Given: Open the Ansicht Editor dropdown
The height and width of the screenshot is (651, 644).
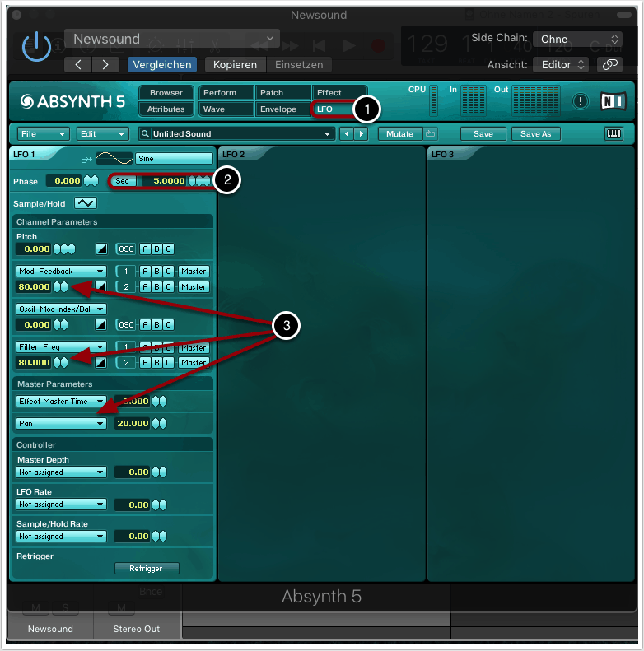Looking at the screenshot, I should 561,65.
